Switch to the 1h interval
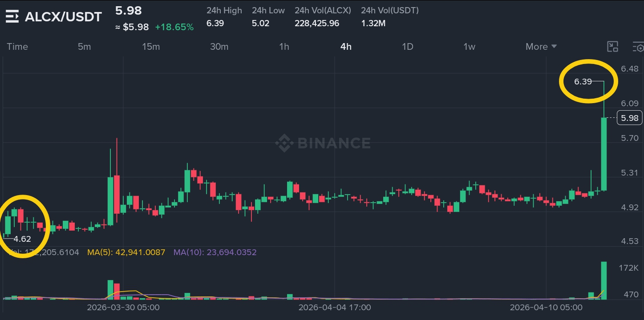This screenshot has height=320, width=644. [284, 47]
